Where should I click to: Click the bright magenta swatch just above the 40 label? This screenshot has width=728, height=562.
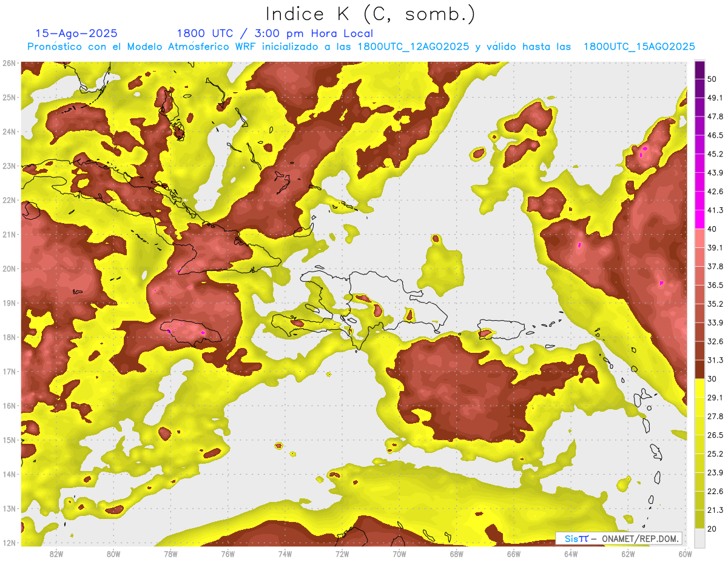[x=699, y=218]
